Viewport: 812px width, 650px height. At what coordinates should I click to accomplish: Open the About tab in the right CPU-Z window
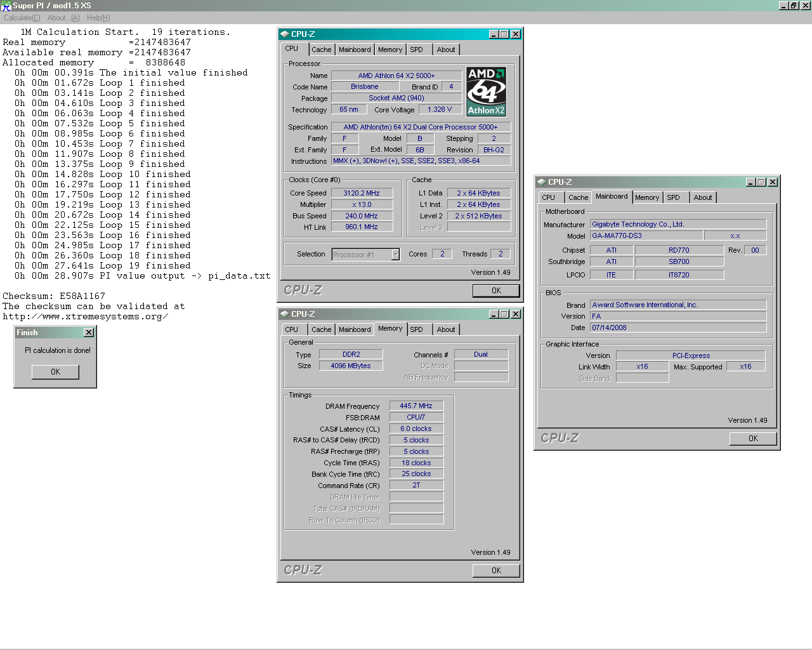click(x=703, y=197)
